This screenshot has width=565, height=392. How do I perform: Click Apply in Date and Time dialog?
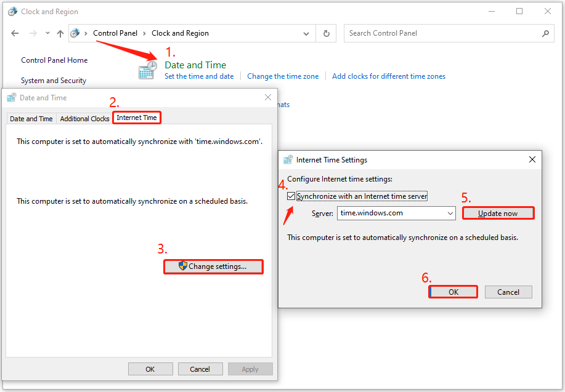click(x=250, y=369)
